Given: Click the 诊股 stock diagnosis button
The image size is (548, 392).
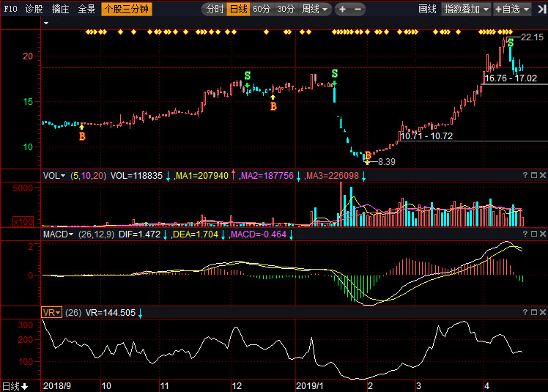Looking at the screenshot, I should coord(34,10).
